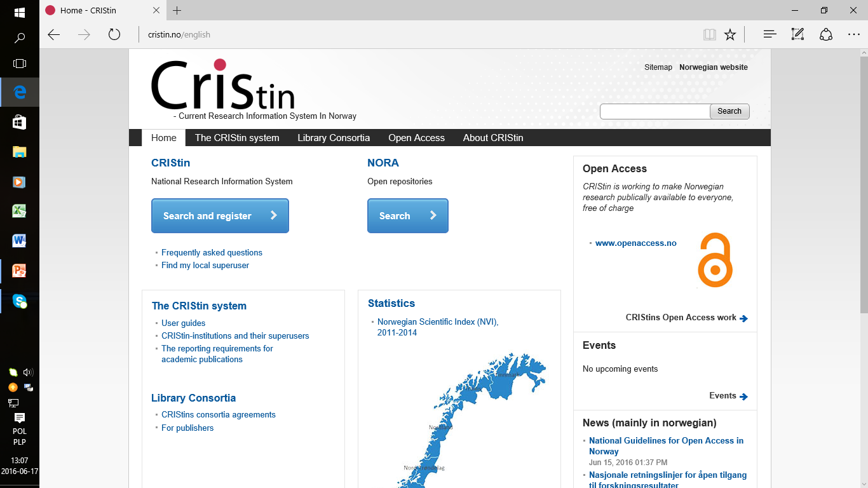
Task: Visit the www.openaccess.no link
Action: tap(636, 243)
